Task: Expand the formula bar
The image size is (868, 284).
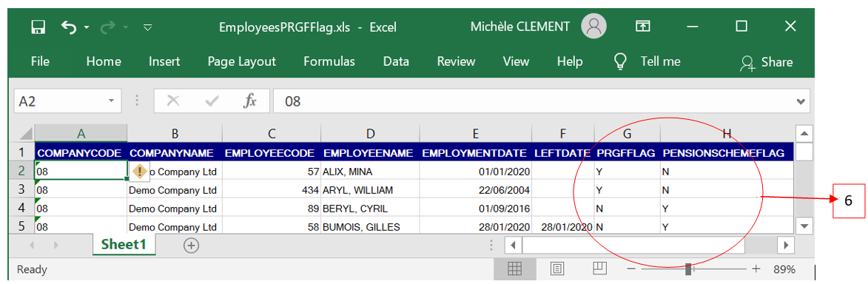Action: (799, 101)
